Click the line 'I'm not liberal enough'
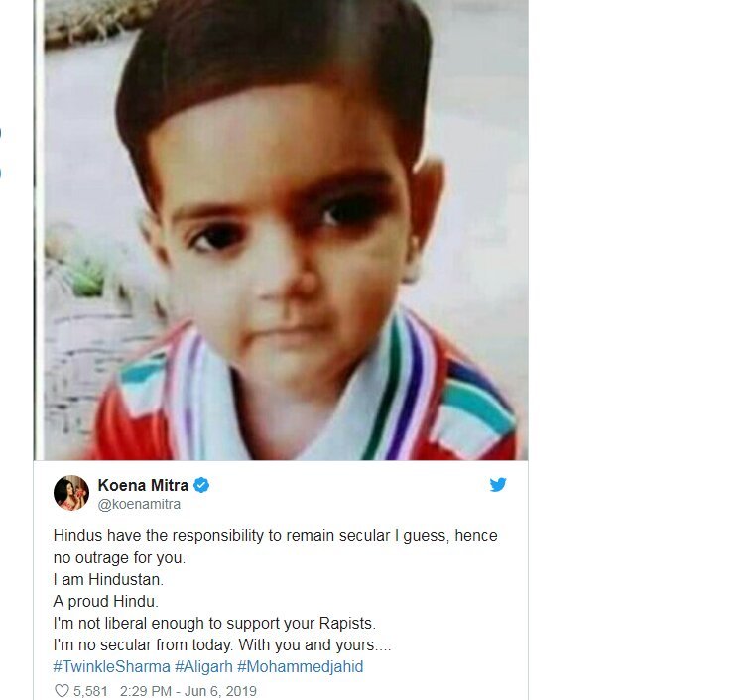 pos(214,624)
